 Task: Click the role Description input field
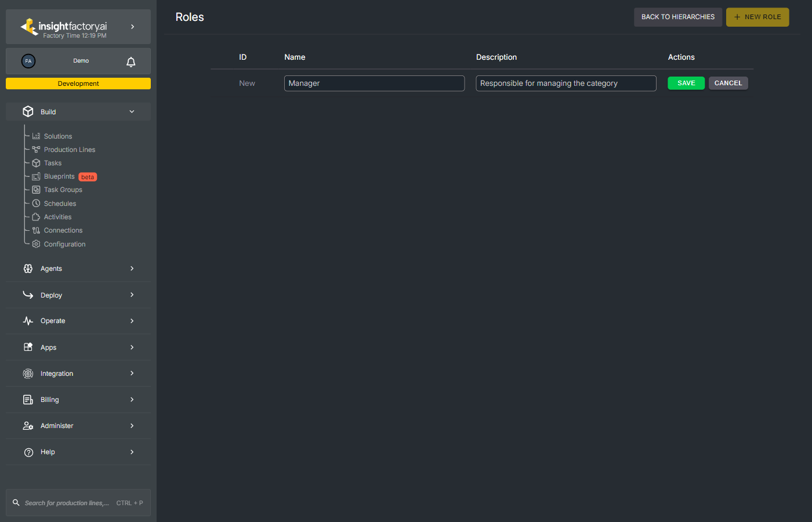point(565,84)
